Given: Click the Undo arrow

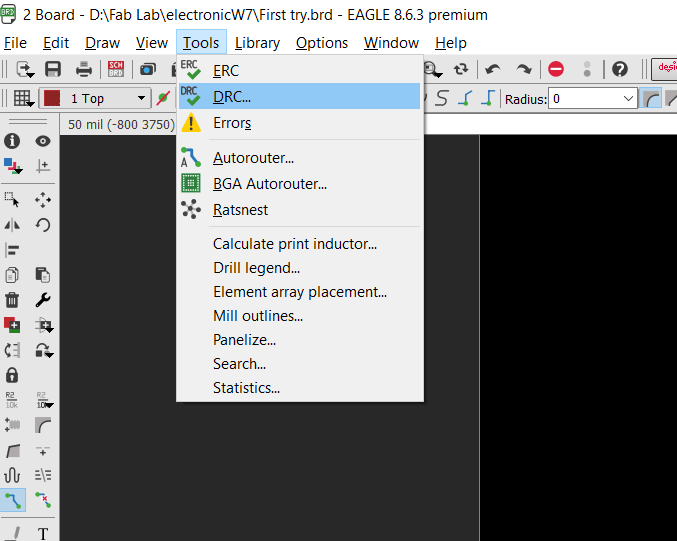Looking at the screenshot, I should click(x=493, y=69).
